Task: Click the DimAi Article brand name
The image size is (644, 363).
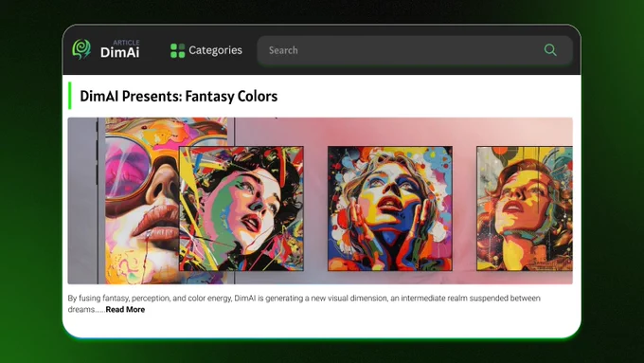Action: (120, 49)
